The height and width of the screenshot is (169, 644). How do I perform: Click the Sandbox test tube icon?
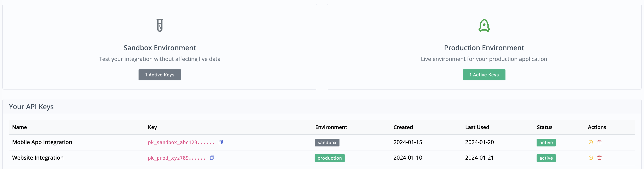(160, 25)
